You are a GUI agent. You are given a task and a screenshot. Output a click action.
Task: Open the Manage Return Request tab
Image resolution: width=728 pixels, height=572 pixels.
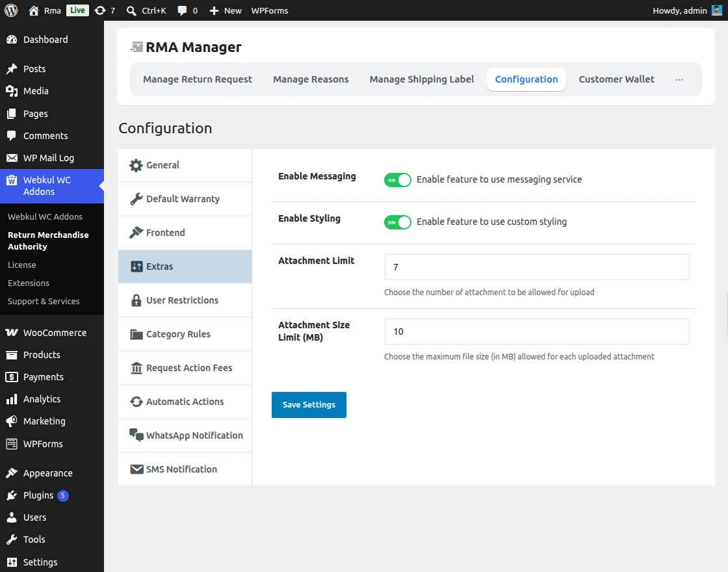click(198, 79)
